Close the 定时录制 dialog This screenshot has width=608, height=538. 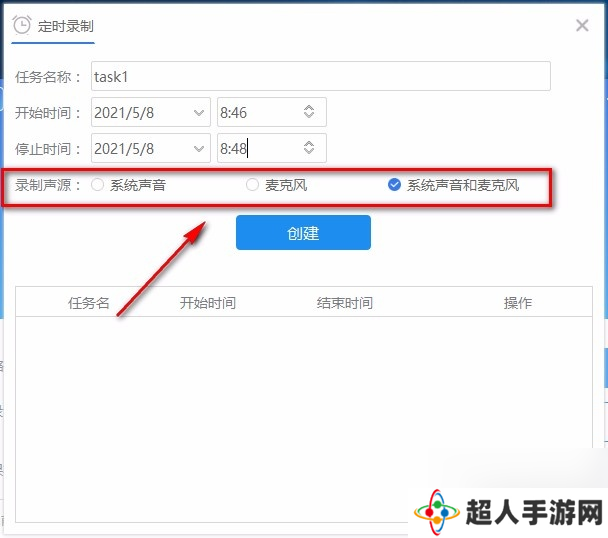tap(582, 26)
